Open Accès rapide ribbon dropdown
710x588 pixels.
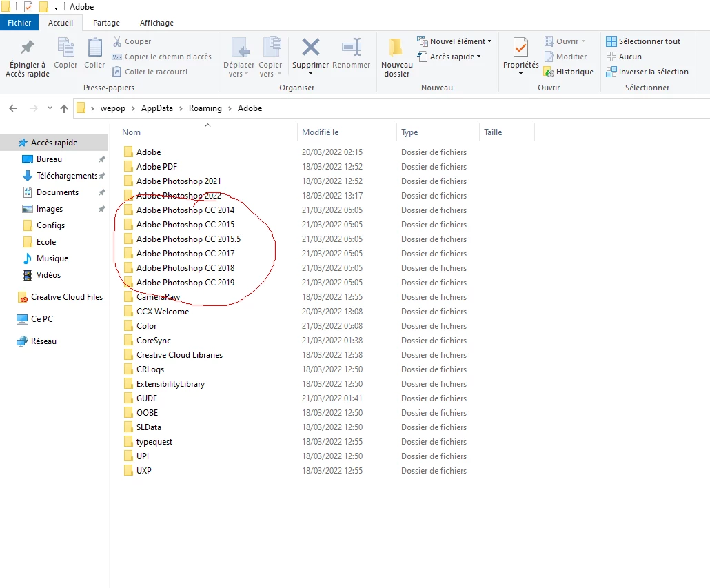pyautogui.click(x=449, y=57)
